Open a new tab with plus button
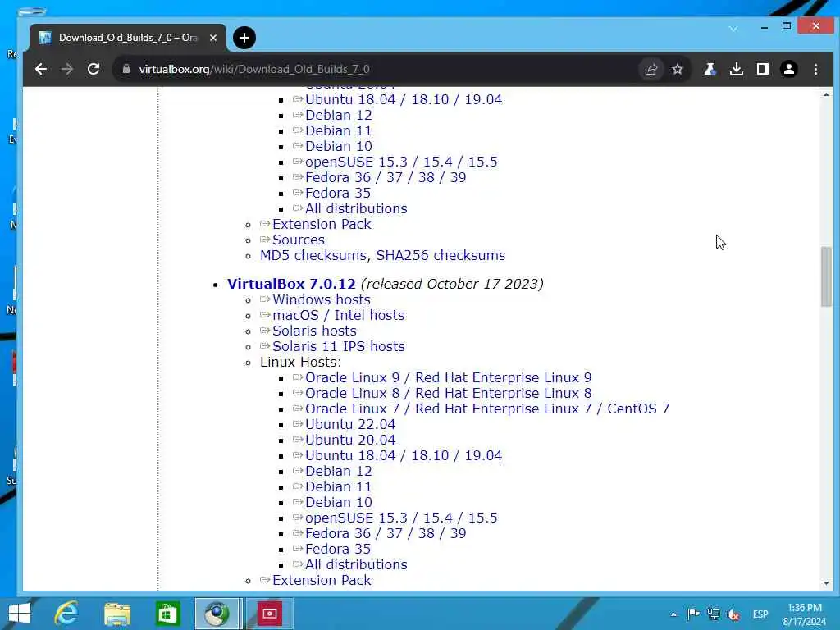 (244, 38)
